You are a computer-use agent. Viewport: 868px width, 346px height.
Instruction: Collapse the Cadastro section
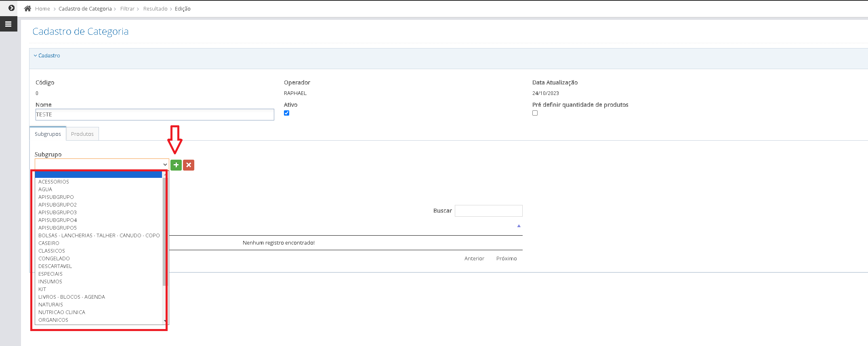(x=47, y=56)
